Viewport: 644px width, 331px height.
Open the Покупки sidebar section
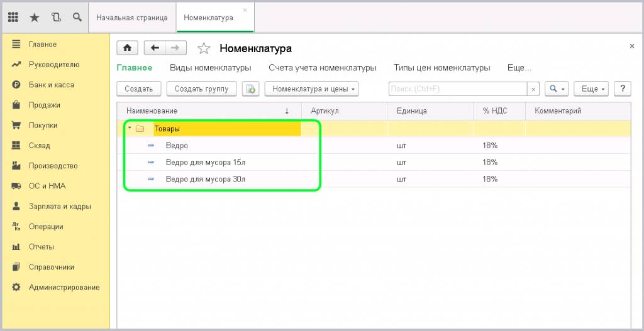(x=43, y=126)
